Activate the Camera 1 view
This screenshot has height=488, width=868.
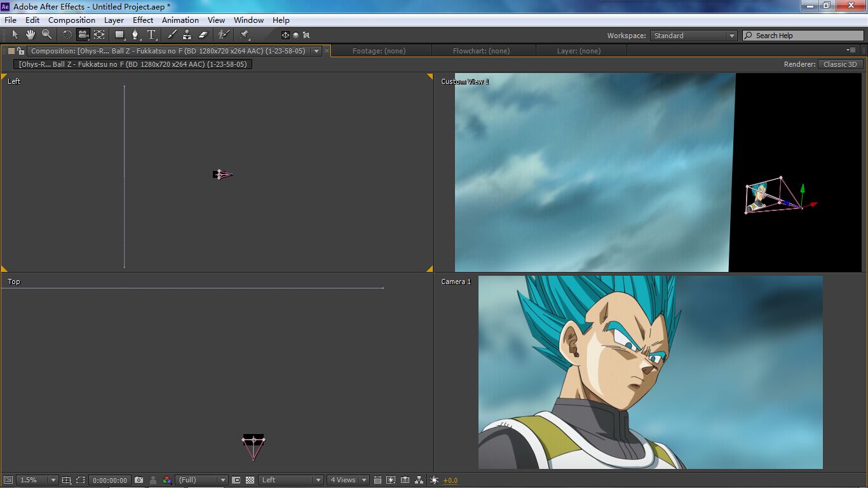point(651,372)
